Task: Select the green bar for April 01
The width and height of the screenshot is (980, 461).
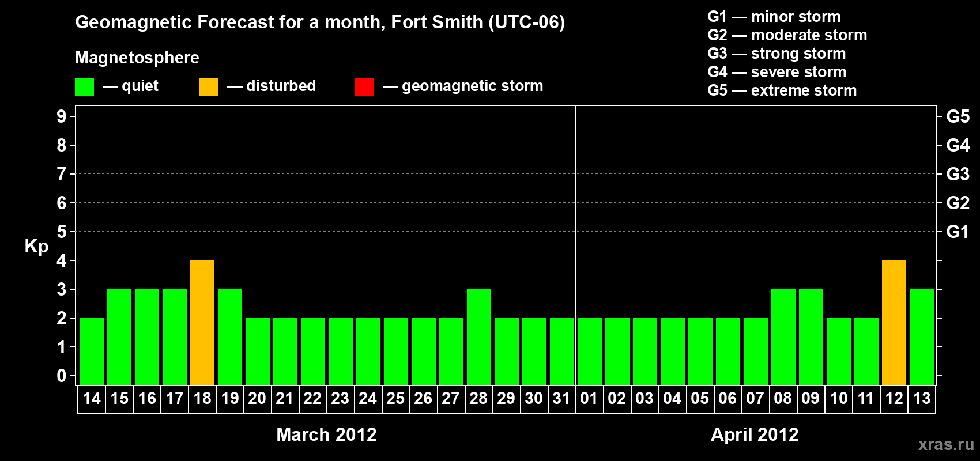Action: click(590, 351)
